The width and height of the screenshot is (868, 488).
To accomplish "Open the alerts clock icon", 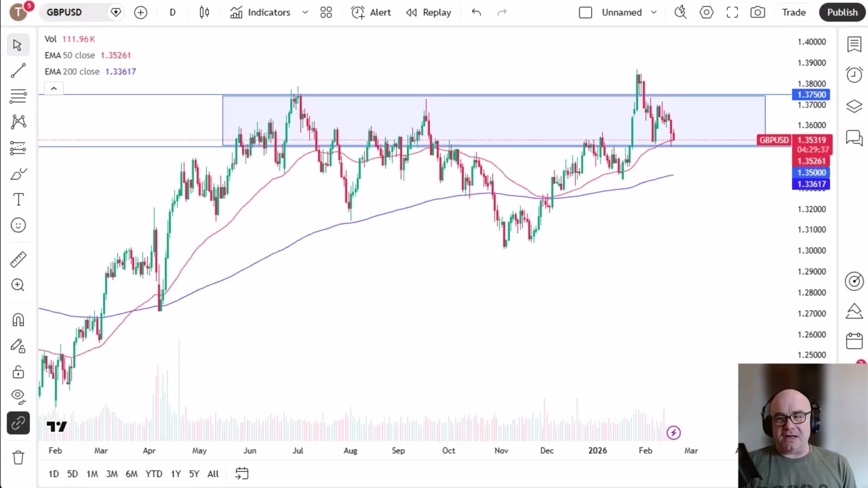I will coord(854,75).
